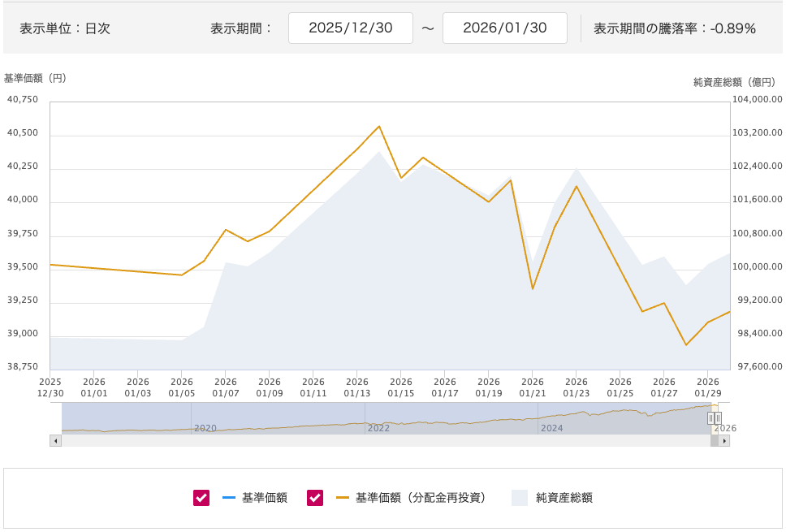
Task: Click the 基準価額 legend label
Action: 264,498
